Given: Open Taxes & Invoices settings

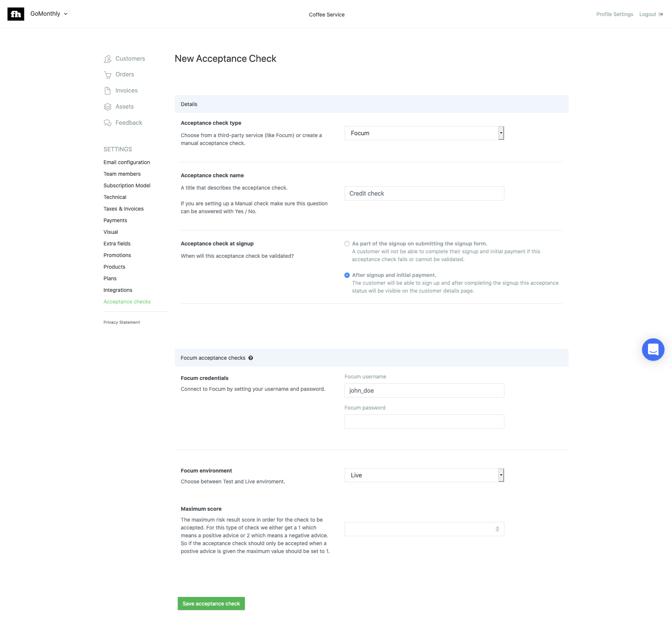Looking at the screenshot, I should click(x=123, y=209).
